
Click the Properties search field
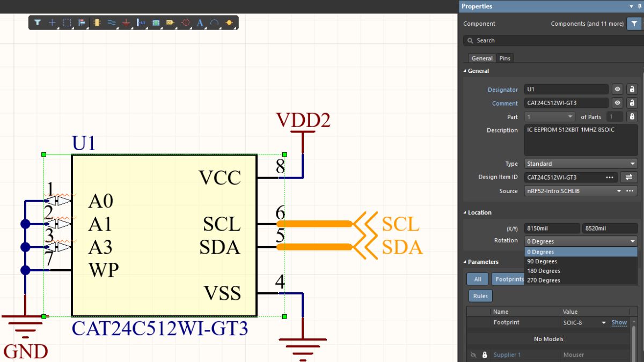point(553,40)
